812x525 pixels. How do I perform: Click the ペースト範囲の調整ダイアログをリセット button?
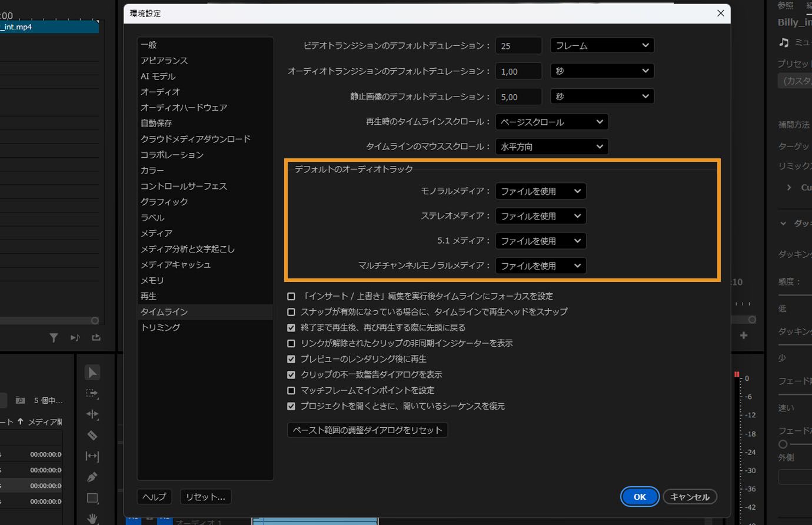click(x=367, y=430)
